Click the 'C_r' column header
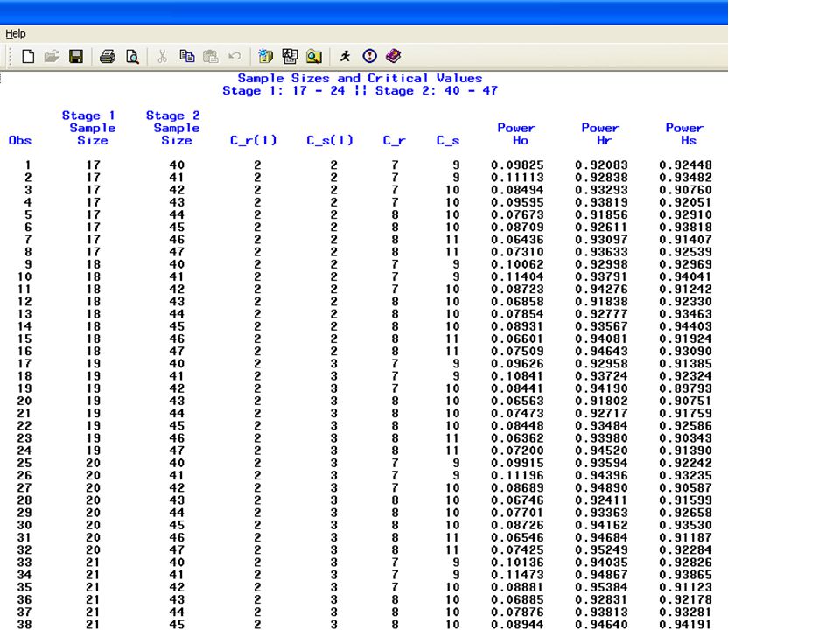The height and width of the screenshot is (630, 840). click(x=395, y=140)
